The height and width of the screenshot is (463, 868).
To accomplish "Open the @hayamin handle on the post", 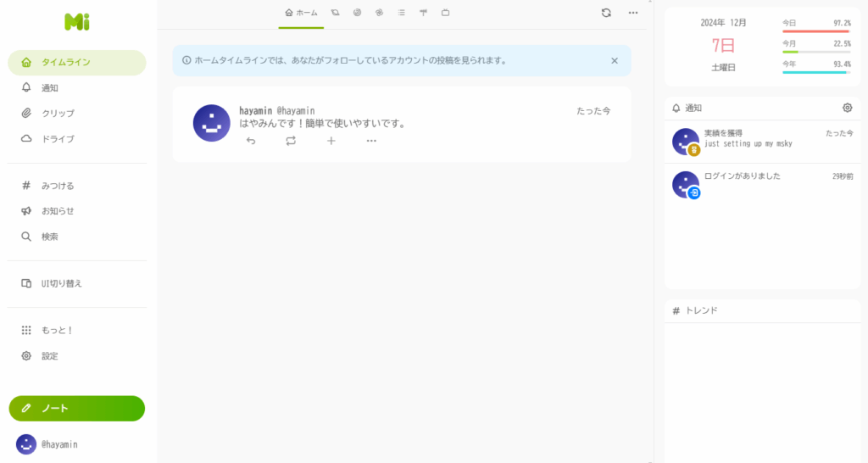I will click(x=296, y=111).
